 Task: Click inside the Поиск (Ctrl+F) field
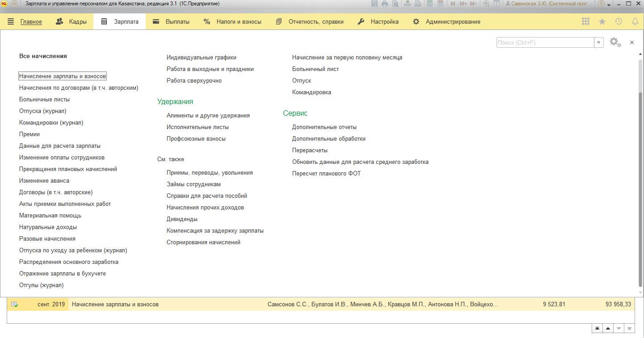click(x=545, y=42)
